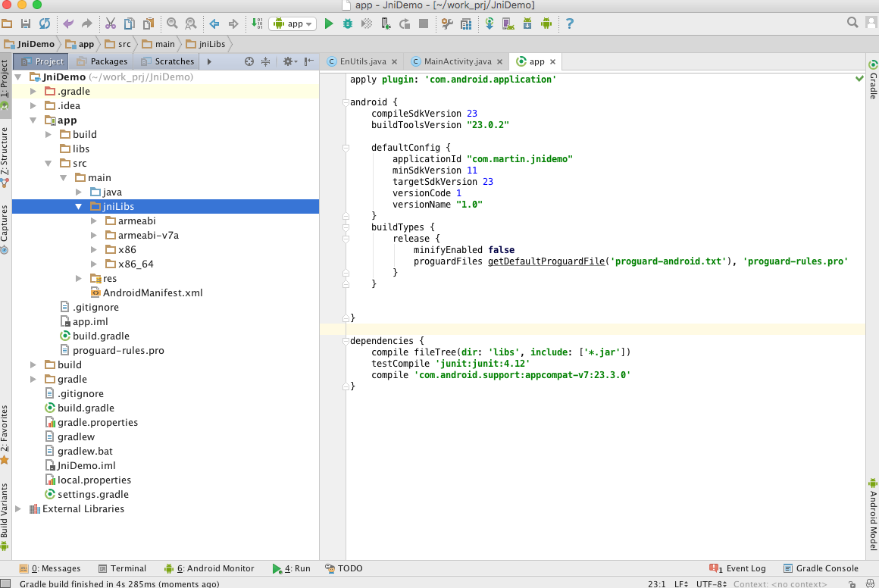The width and height of the screenshot is (879, 588).
Task: Open the app run configuration dropdown
Action: pyautogui.click(x=292, y=23)
